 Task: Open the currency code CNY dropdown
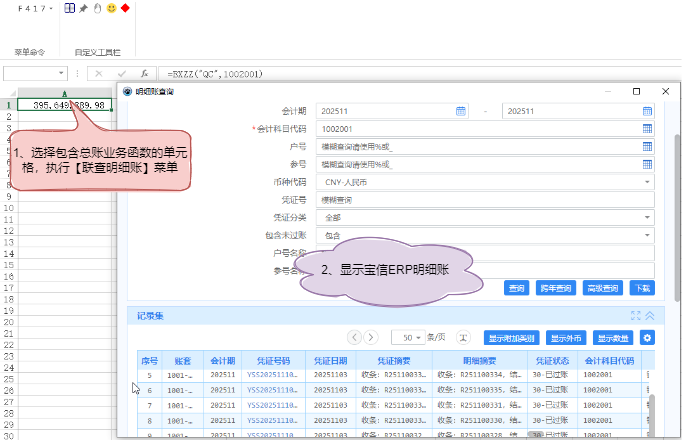(x=647, y=182)
